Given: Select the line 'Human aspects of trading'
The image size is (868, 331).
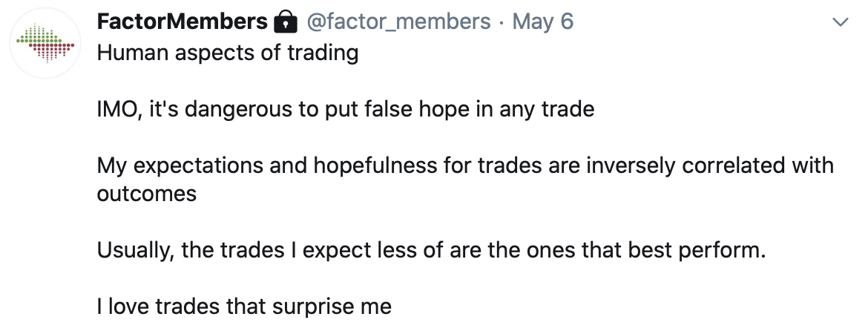Looking at the screenshot, I should pyautogui.click(x=228, y=53).
